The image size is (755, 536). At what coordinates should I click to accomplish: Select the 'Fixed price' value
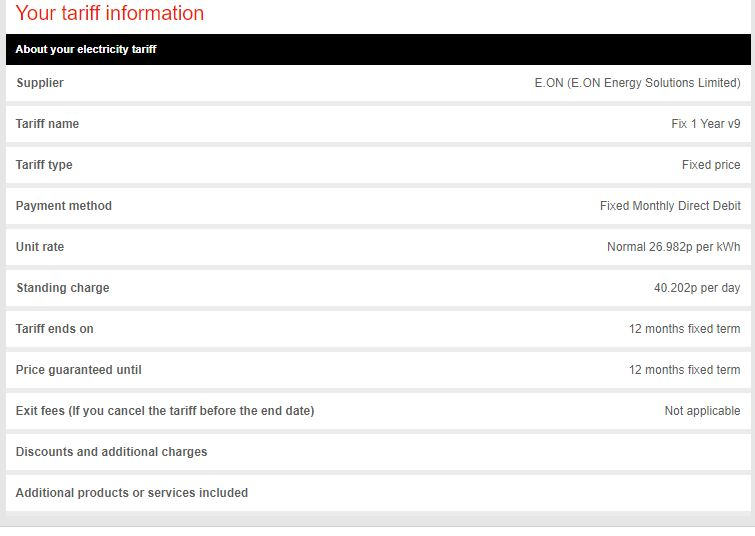711,165
